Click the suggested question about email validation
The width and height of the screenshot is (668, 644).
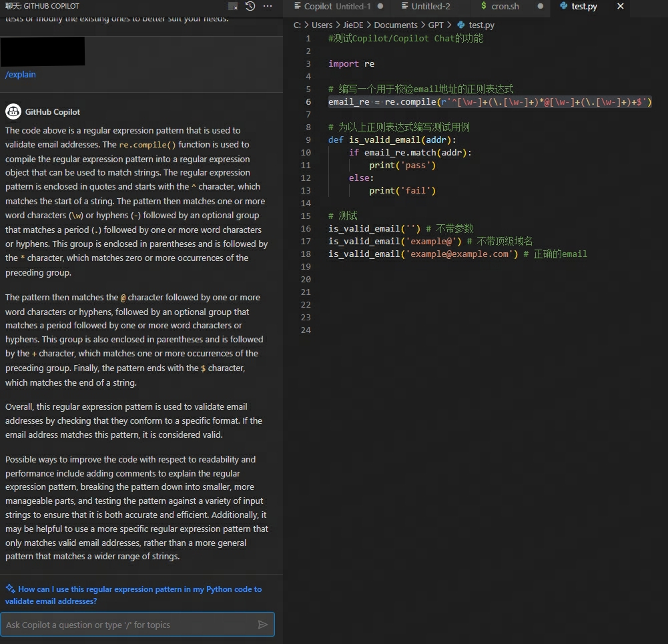pyautogui.click(x=133, y=595)
